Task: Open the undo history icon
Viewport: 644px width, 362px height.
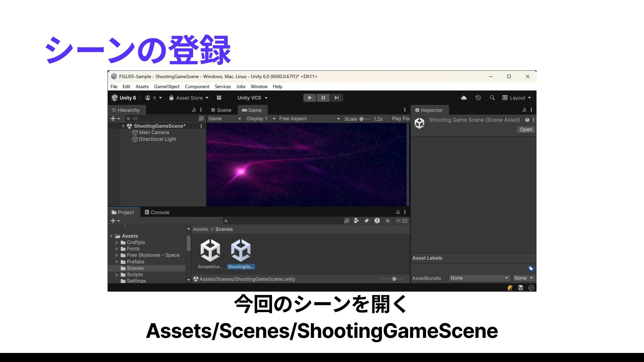Action: click(478, 98)
